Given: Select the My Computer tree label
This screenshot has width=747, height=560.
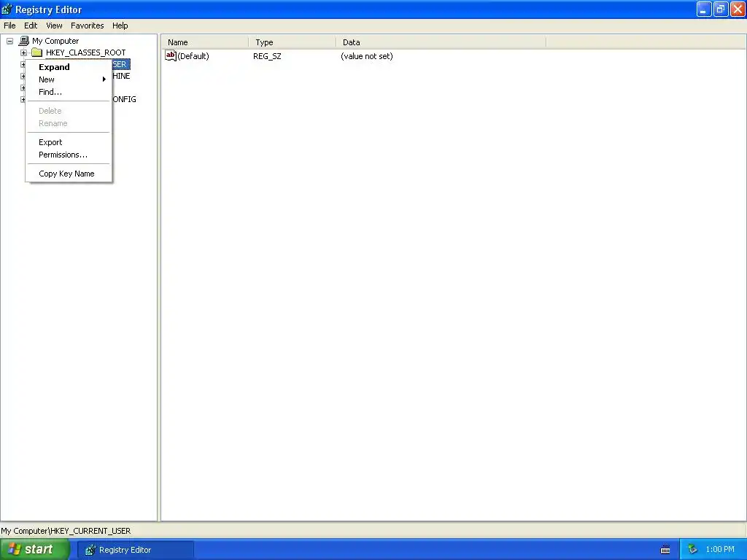Looking at the screenshot, I should (x=55, y=41).
